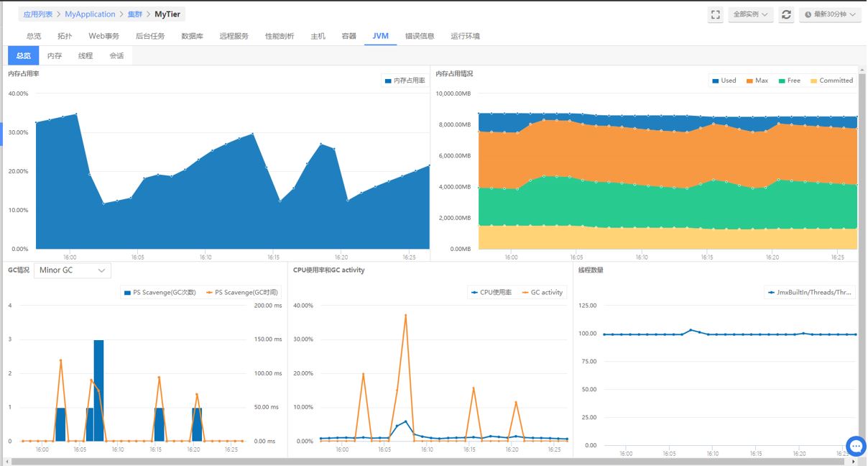Image resolution: width=868 pixels, height=466 pixels.
Task: Open the chat support bubble icon
Action: [x=855, y=447]
